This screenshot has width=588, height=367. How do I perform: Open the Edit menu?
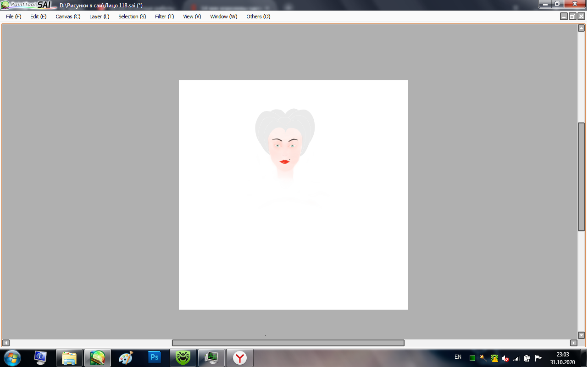click(x=38, y=17)
